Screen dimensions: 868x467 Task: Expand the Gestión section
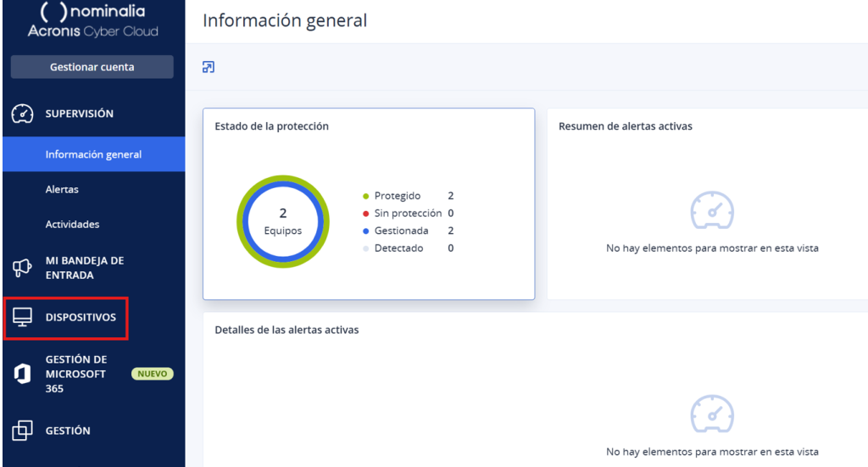(x=68, y=431)
